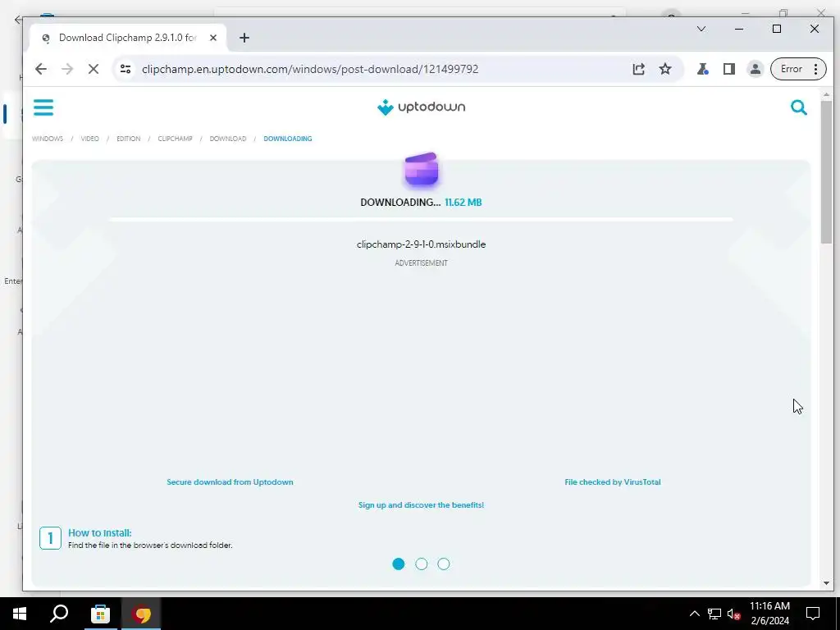Open taskbar clock and date

(x=769, y=614)
